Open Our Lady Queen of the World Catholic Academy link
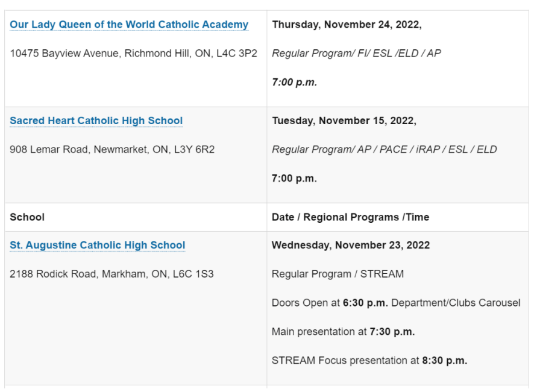This screenshot has height=392, width=537. pos(129,25)
